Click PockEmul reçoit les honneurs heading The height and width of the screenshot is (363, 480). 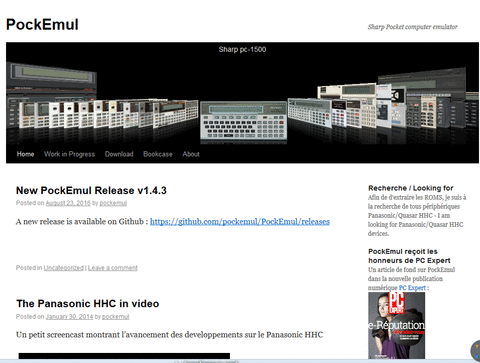point(409,256)
